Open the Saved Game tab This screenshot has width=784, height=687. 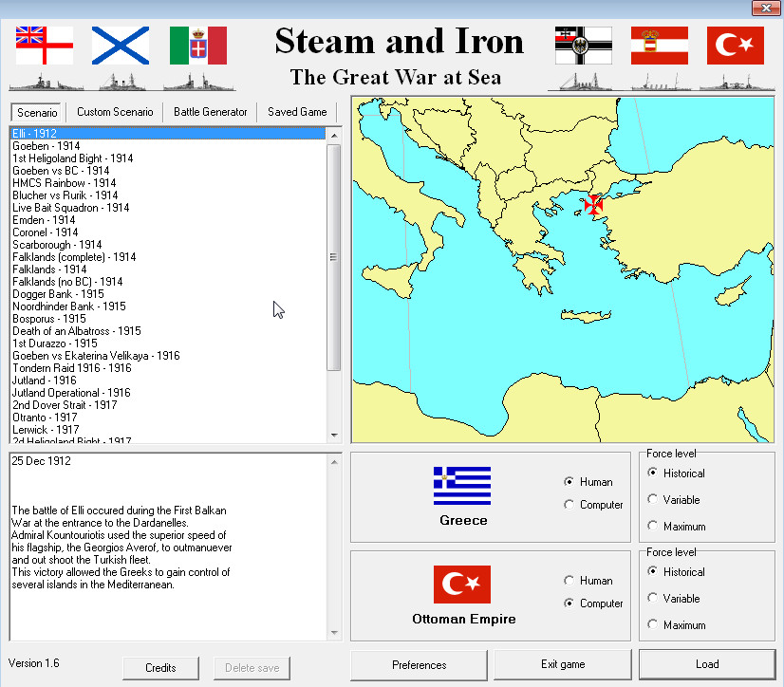[296, 112]
